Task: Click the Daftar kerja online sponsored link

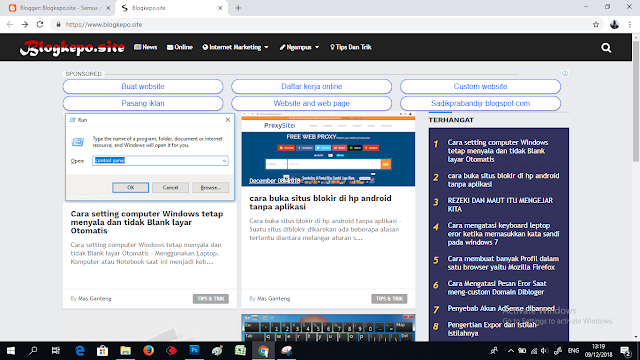Action: click(311, 87)
